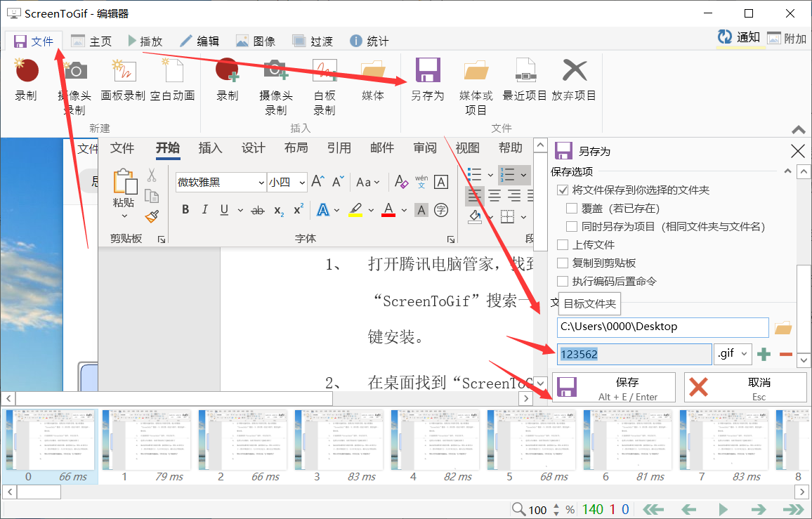This screenshot has height=519, width=812.
Task: Click Bold in the recorded Word ribbon
Action: (x=185, y=210)
